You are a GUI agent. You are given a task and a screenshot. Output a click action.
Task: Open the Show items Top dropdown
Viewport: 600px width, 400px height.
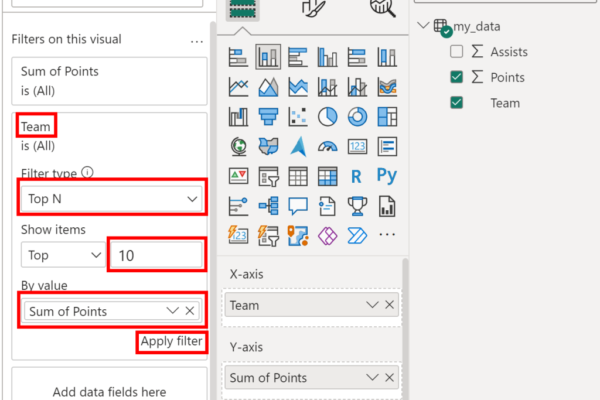[x=64, y=255]
